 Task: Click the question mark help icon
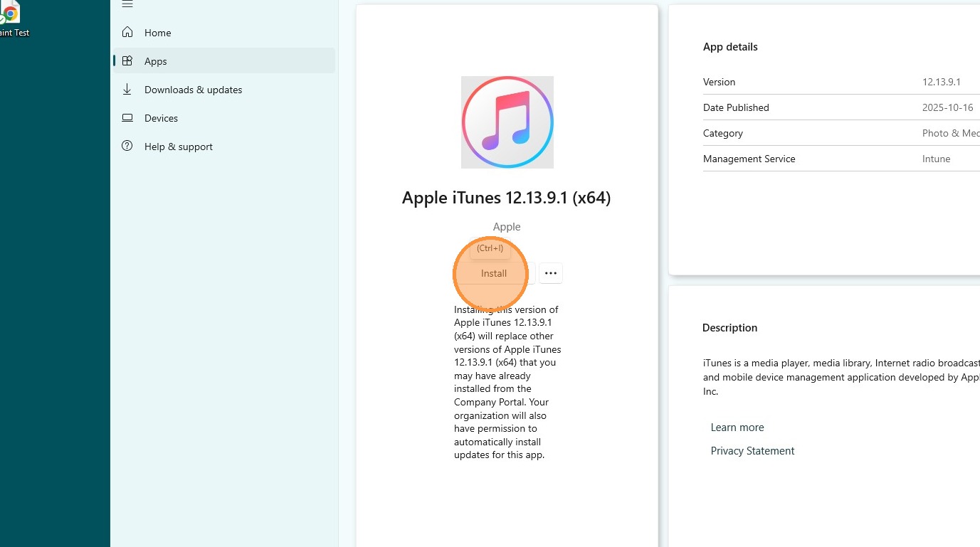point(127,146)
